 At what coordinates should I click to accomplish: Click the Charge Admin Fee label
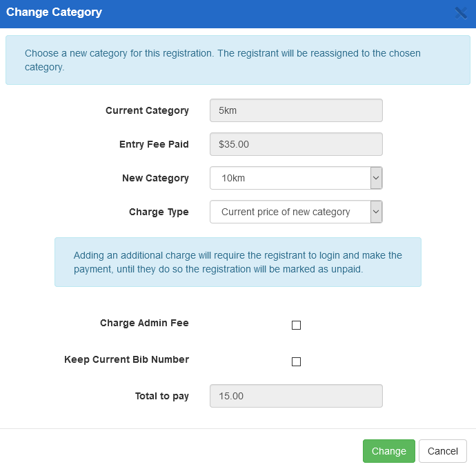pyautogui.click(x=144, y=323)
